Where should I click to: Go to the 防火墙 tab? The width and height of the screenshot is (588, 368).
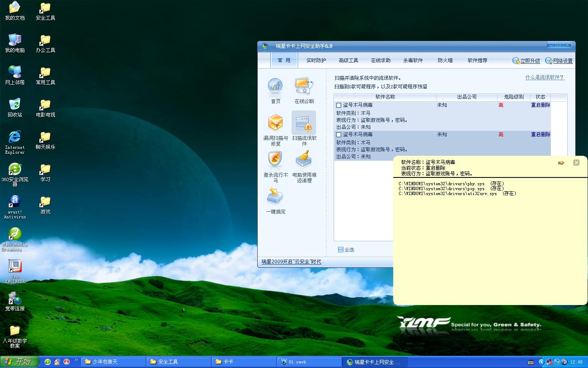[445, 61]
